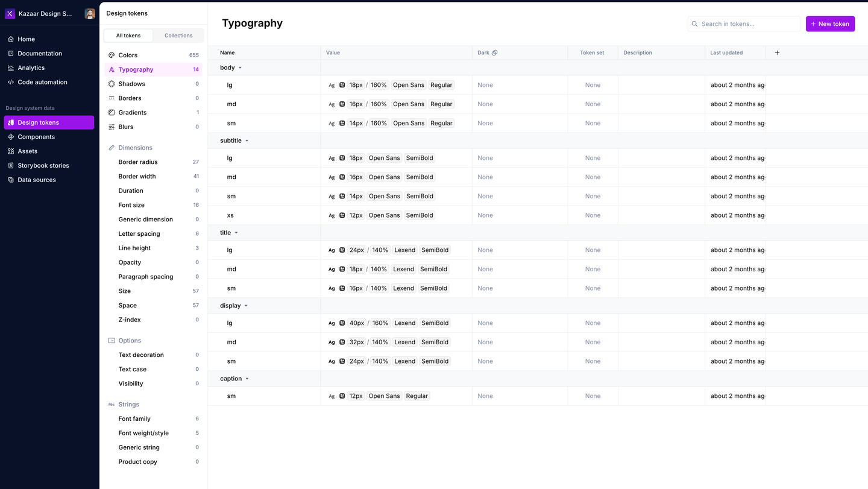Collapse the body token group

coord(240,68)
